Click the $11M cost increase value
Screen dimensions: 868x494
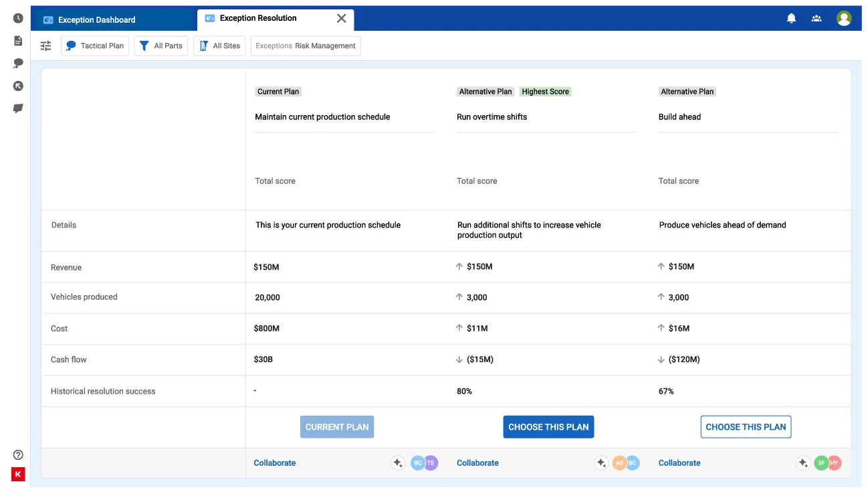pyautogui.click(x=477, y=329)
